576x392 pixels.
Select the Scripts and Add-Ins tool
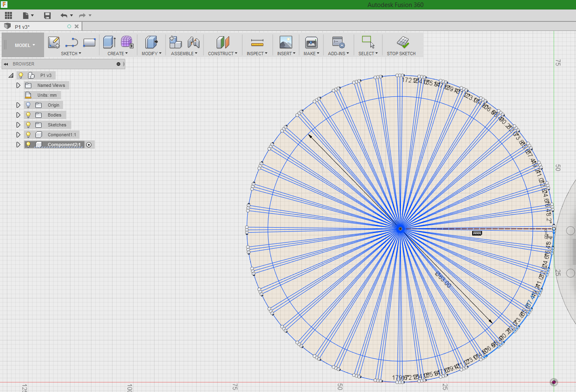[x=338, y=42]
